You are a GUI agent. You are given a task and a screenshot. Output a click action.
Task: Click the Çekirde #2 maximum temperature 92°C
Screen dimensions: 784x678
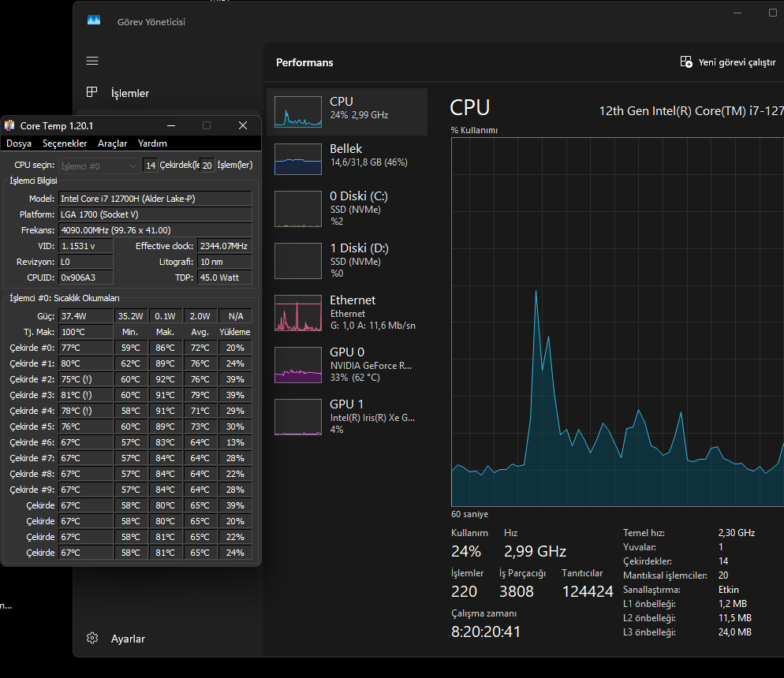(x=165, y=379)
